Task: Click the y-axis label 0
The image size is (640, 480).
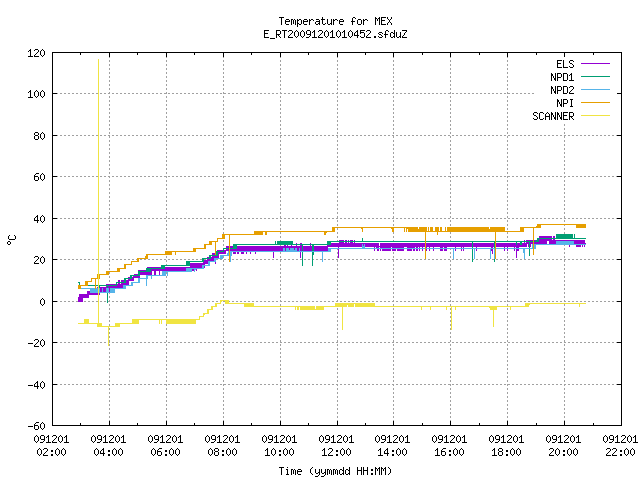Action: 42,302
